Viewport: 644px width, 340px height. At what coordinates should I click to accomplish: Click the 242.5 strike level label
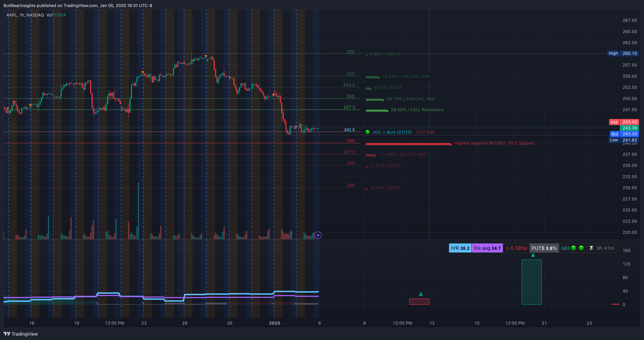click(349, 130)
